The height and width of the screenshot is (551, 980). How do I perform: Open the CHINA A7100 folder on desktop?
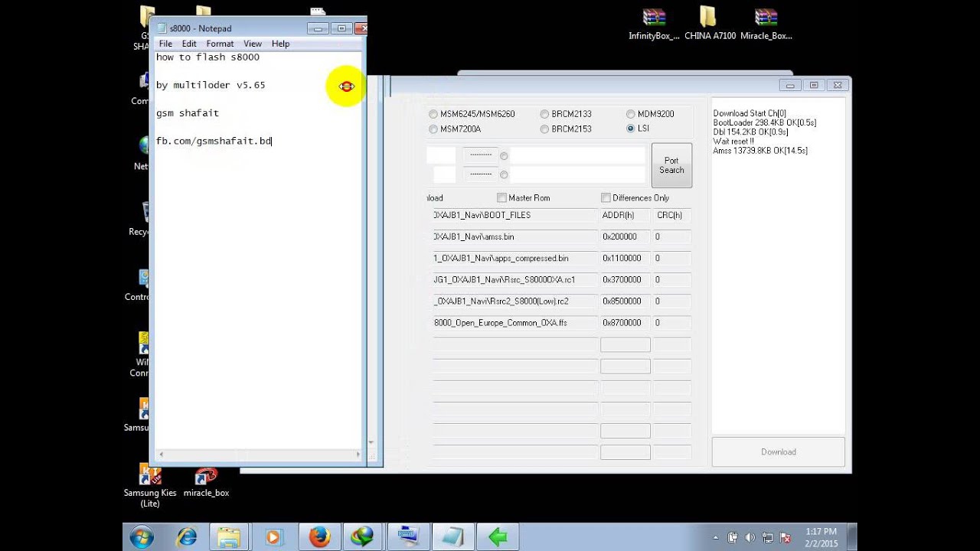click(x=708, y=24)
